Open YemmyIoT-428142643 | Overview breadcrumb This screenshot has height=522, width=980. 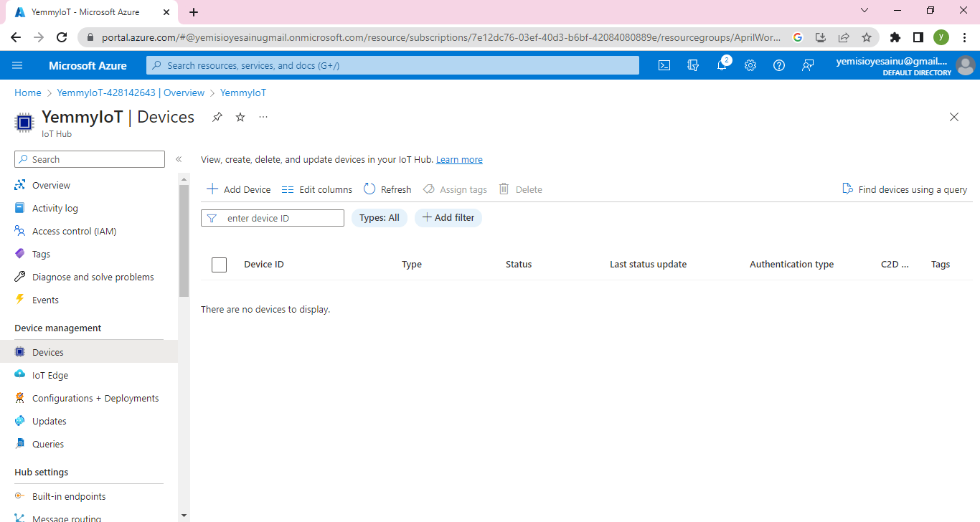tap(131, 92)
